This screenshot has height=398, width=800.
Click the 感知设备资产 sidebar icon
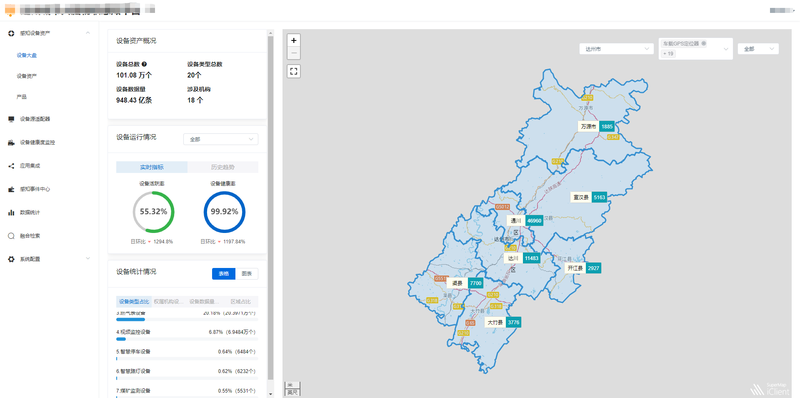pyautogui.click(x=11, y=33)
